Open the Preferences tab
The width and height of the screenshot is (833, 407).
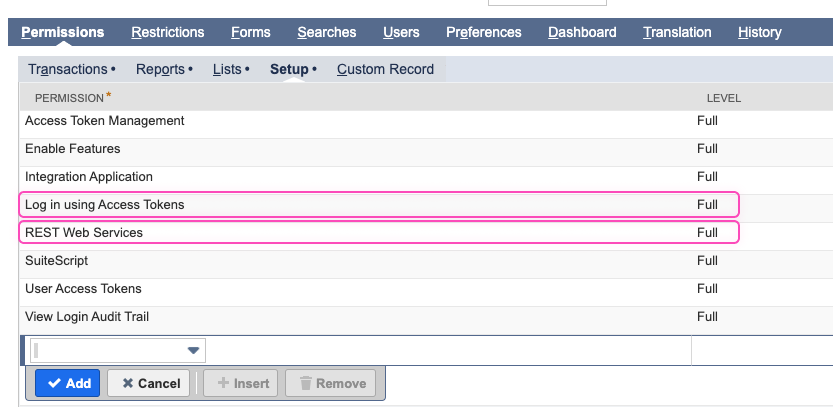(x=483, y=32)
